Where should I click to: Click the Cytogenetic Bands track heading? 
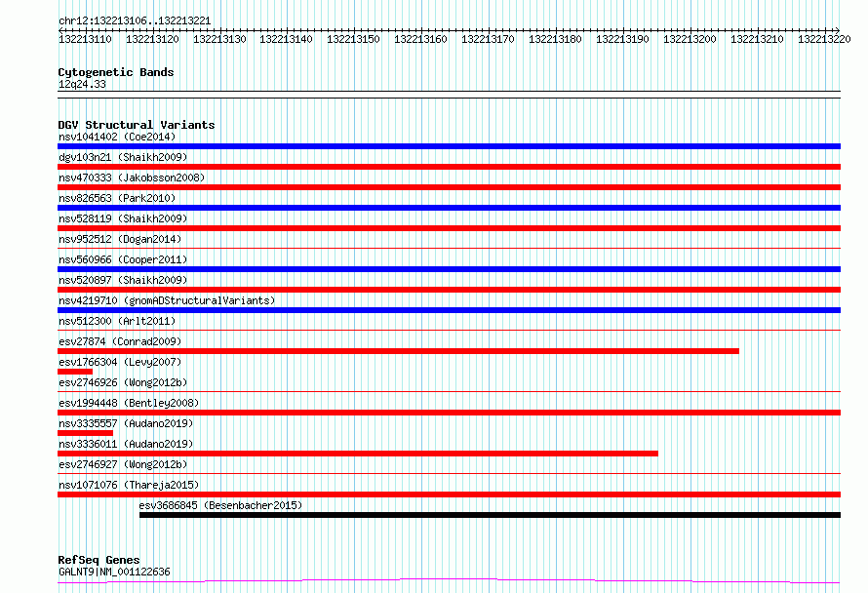point(116,72)
